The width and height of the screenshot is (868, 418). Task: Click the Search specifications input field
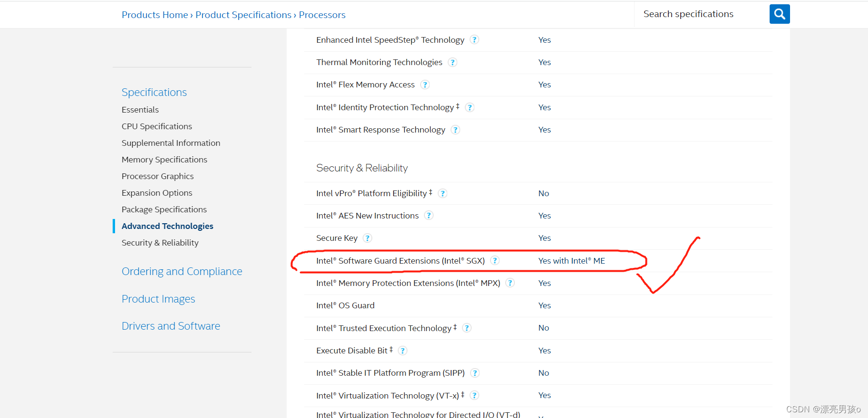pos(702,14)
